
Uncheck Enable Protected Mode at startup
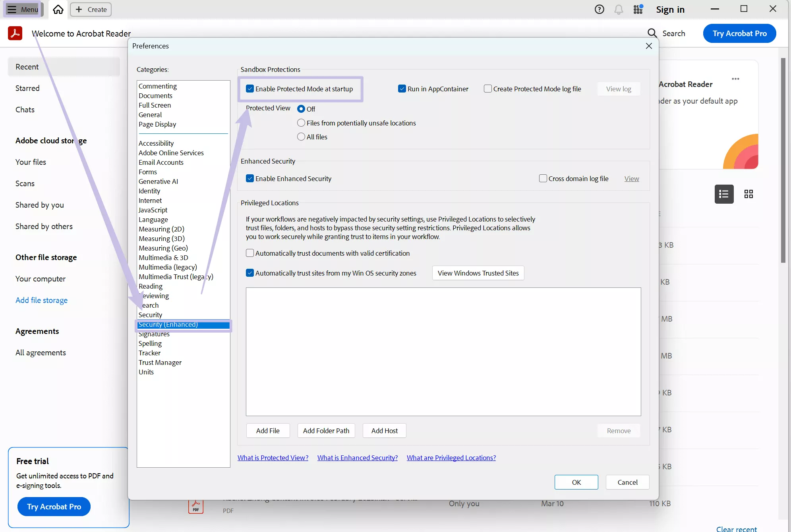(x=250, y=89)
